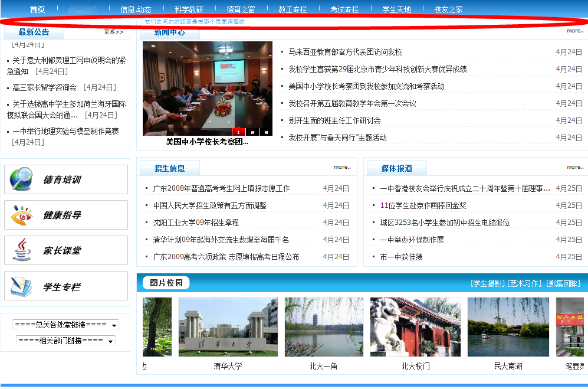Click the globe magnifier icon beside 德育培训
This screenshot has height=389, width=588.
coord(21,179)
